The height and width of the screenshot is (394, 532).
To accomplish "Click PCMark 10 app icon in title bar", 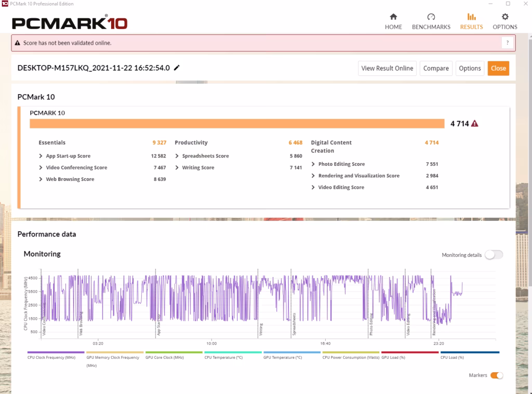I will click(5, 4).
